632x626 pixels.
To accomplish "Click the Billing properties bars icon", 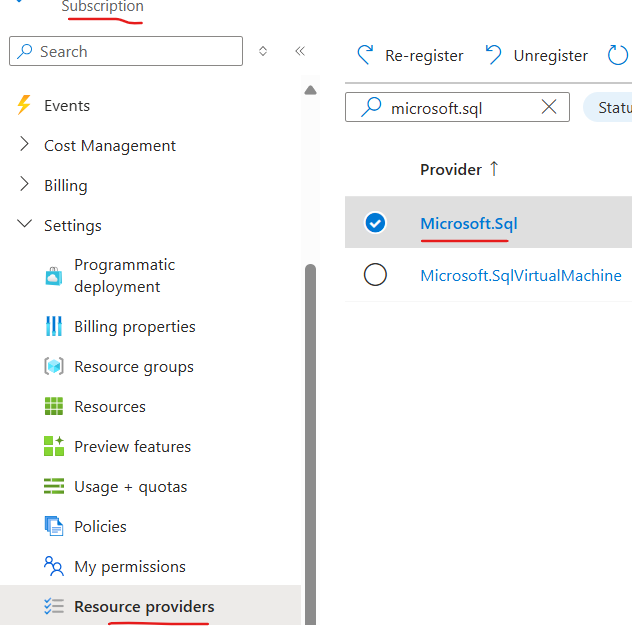I will click(54, 326).
